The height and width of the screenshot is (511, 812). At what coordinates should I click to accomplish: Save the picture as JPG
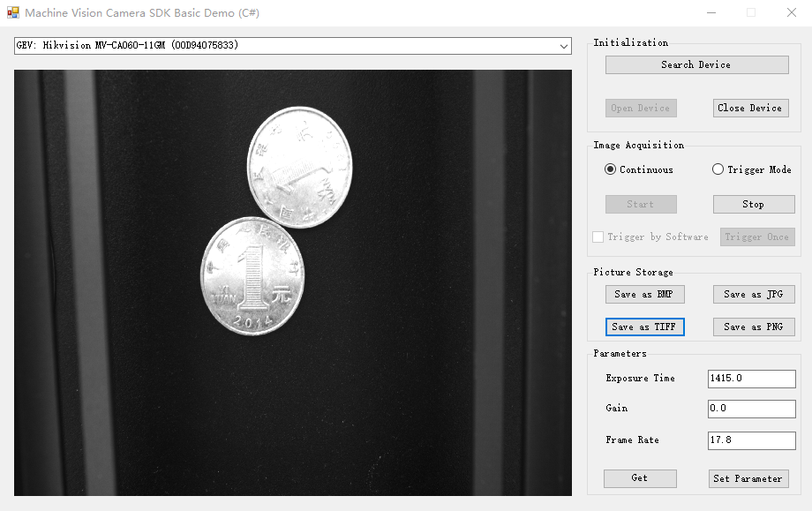(x=754, y=294)
